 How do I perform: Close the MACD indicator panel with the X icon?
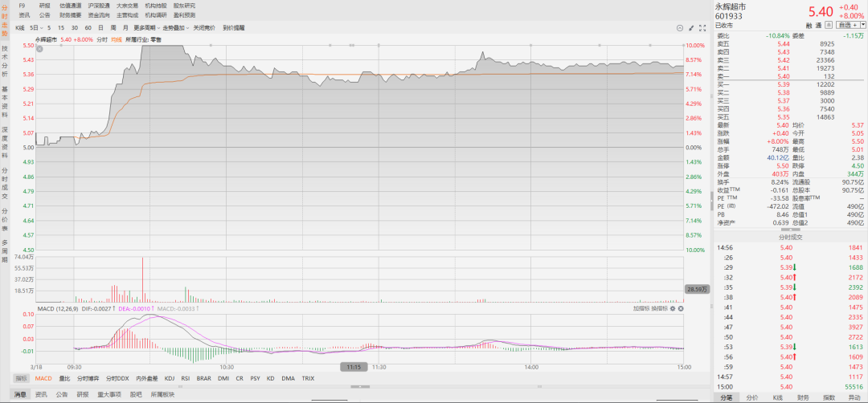681,308
